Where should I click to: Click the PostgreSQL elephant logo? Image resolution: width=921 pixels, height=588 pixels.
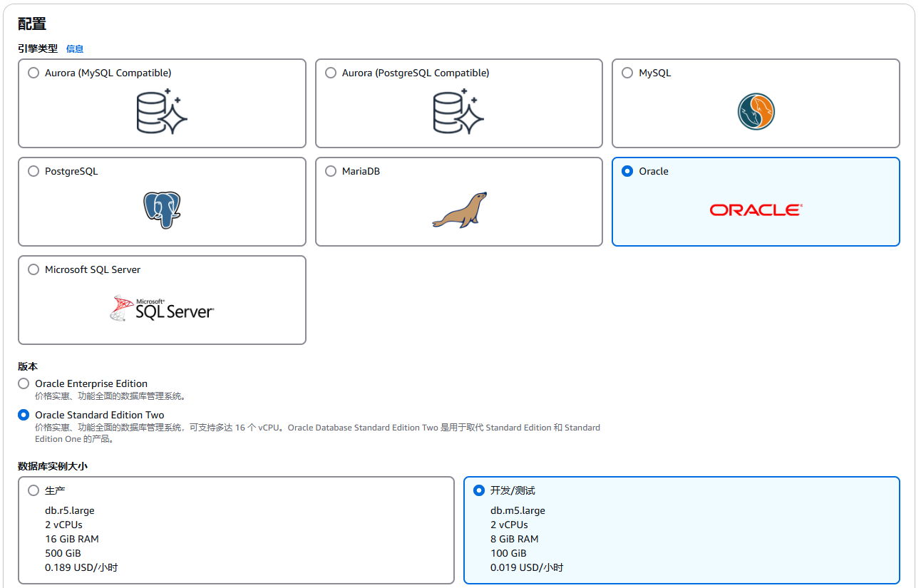tap(162, 210)
